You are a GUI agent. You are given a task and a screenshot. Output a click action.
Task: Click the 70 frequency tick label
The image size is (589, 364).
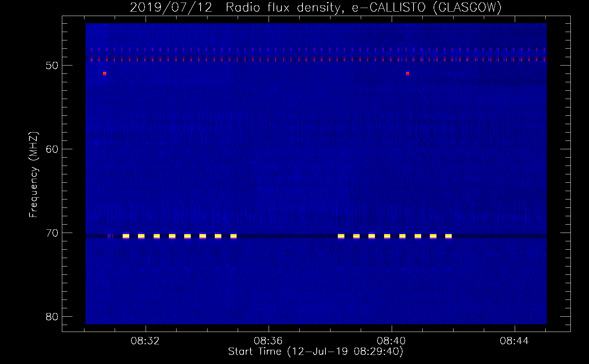tap(52, 233)
